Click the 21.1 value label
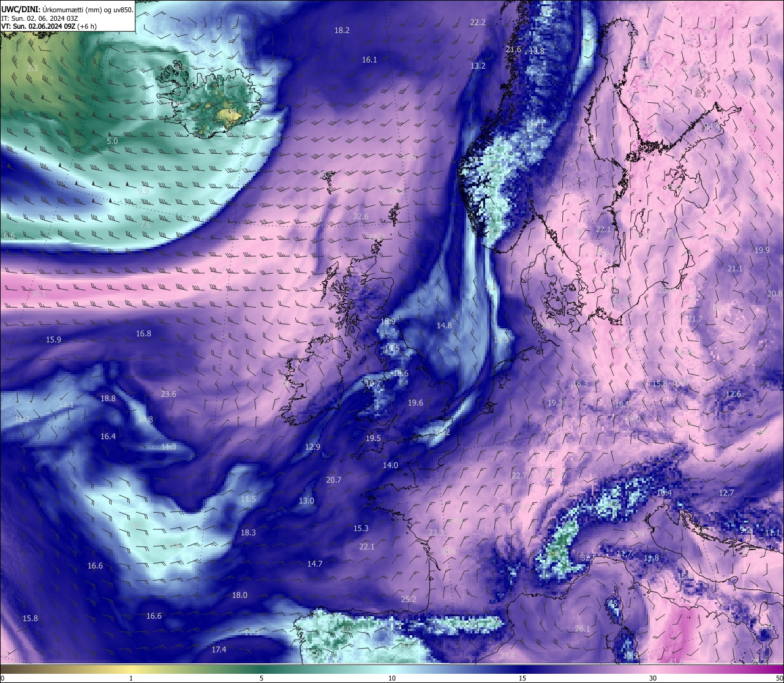Screen dimensions: 784x683 point(735,268)
